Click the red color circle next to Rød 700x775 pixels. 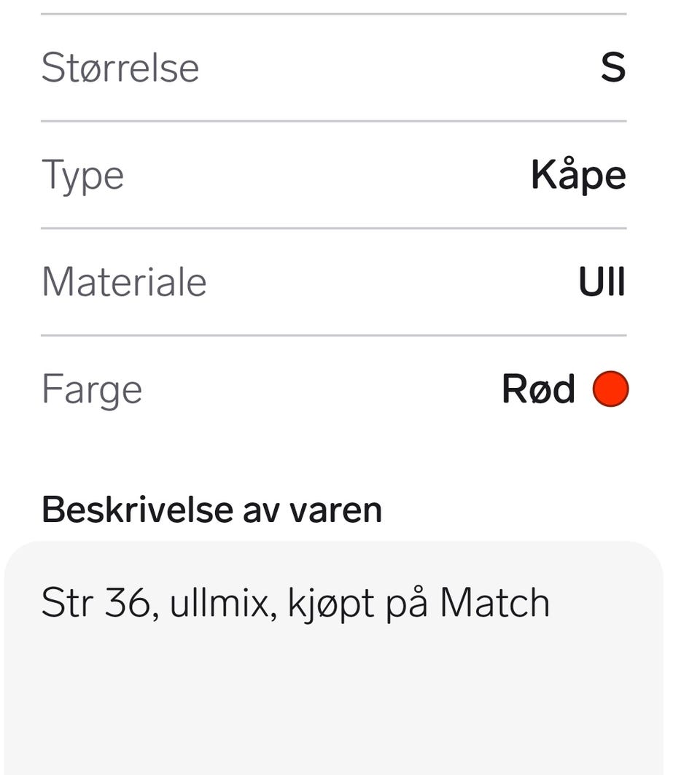(x=610, y=389)
